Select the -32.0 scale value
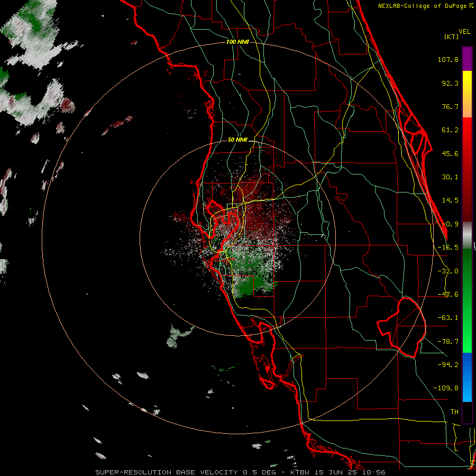476x476 pixels. [x=448, y=271]
